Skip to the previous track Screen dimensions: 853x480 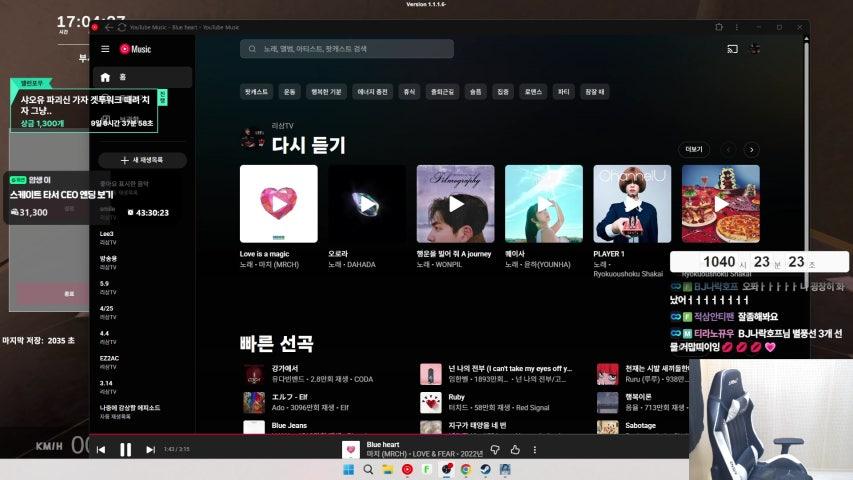coord(101,450)
